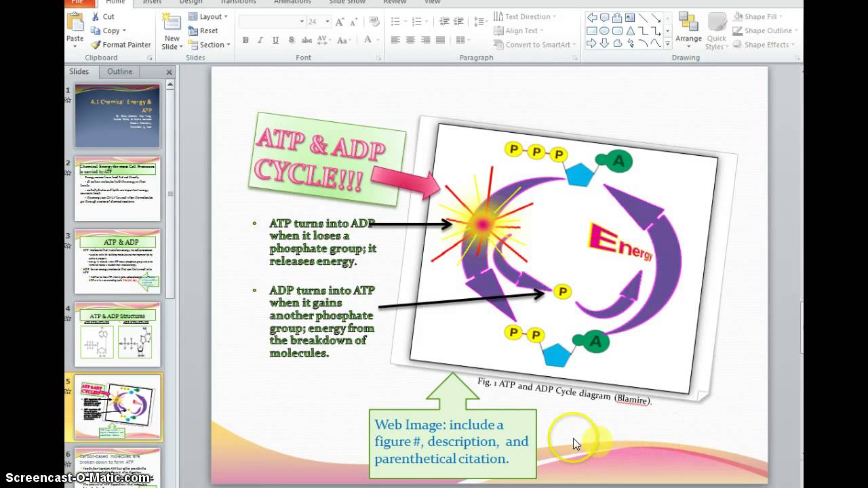Toggle Italic formatting

(x=260, y=41)
